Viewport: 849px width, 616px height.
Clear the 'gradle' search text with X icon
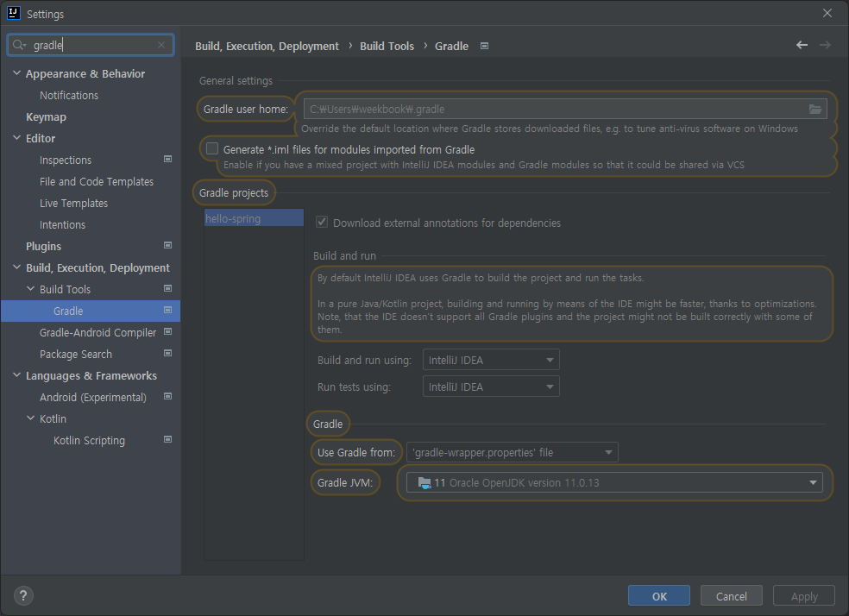161,45
